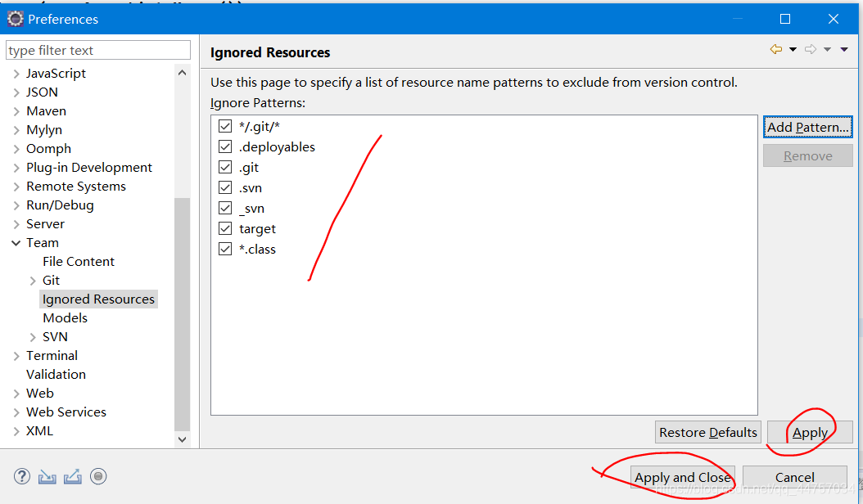
Task: Select File Content under Team
Action: [78, 261]
